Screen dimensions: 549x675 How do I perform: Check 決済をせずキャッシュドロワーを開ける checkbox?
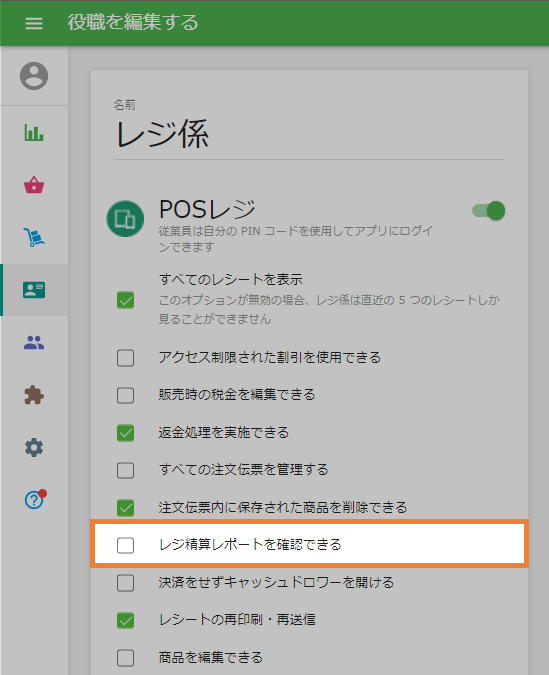tap(125, 583)
